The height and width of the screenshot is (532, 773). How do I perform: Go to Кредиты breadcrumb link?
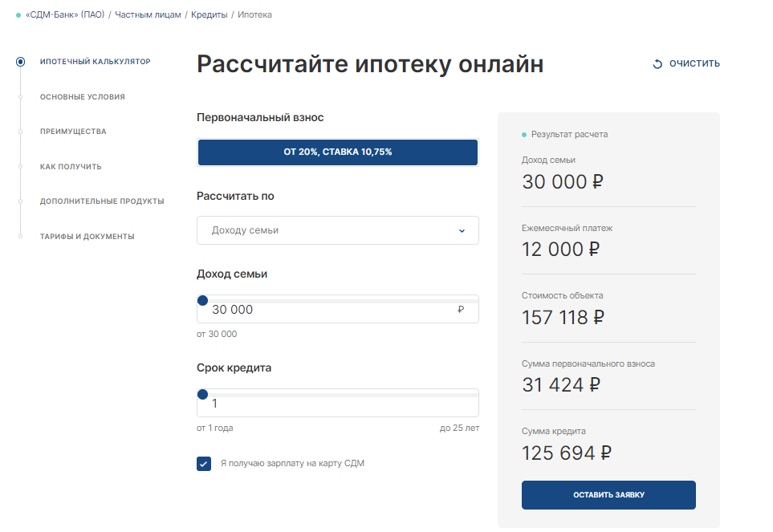209,15
